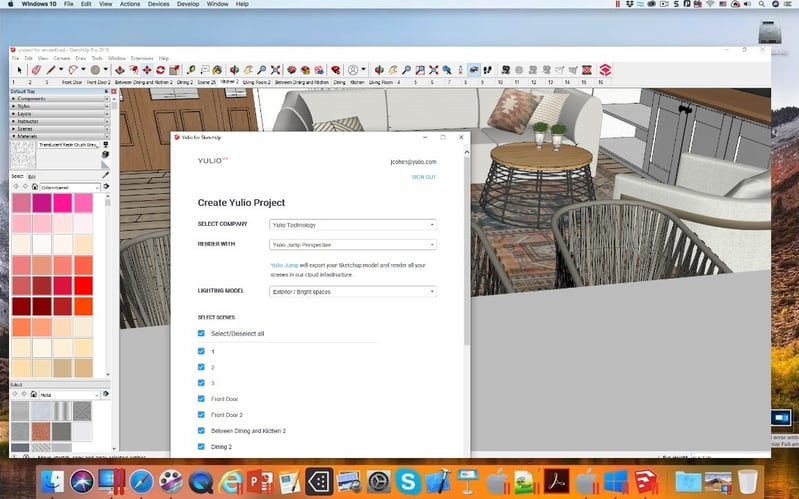The width and height of the screenshot is (799, 499).
Task: Expand the Styles tray panel
Action: click(60, 106)
